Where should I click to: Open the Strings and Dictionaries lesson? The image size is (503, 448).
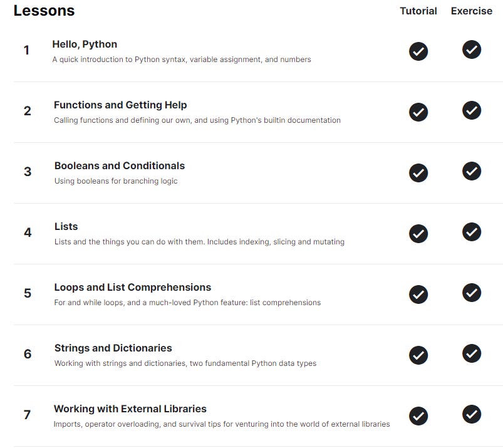112,348
